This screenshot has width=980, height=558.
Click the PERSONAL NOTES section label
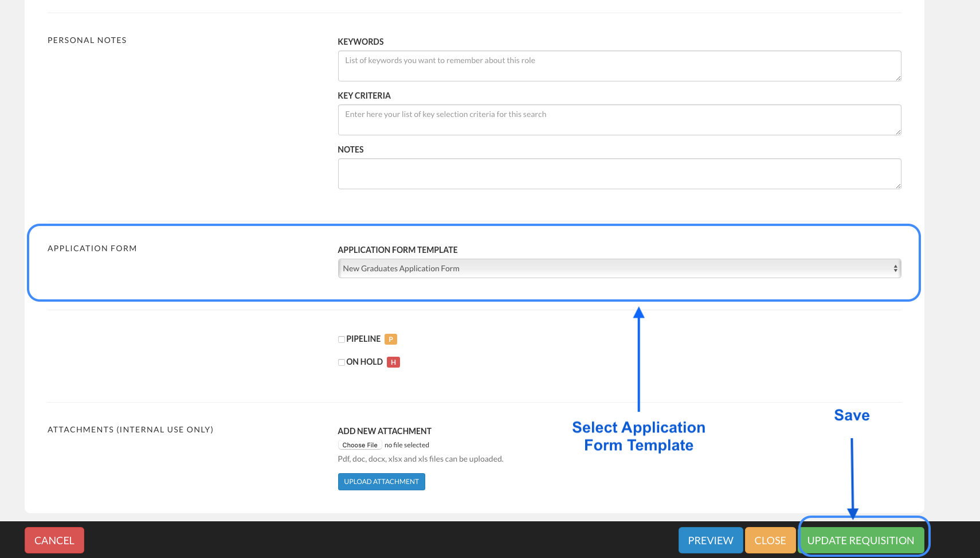click(x=87, y=40)
